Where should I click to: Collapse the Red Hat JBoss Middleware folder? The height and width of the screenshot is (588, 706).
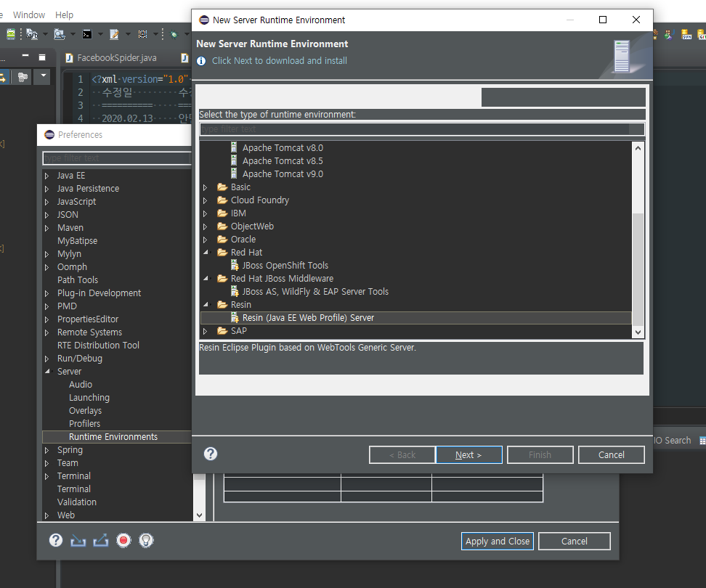click(x=206, y=279)
